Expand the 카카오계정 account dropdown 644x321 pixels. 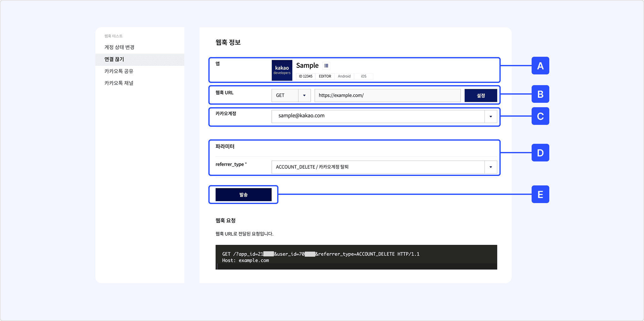tap(491, 116)
